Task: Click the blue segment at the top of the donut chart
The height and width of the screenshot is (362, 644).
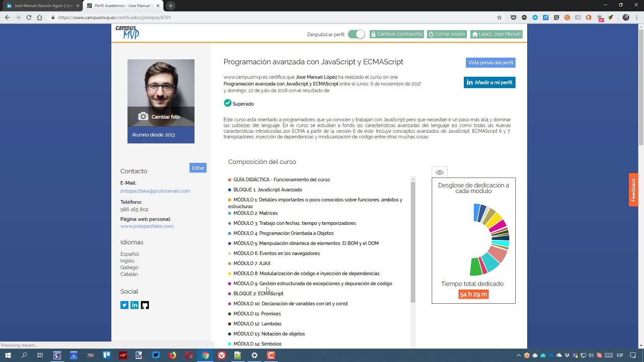Action: (x=476, y=212)
